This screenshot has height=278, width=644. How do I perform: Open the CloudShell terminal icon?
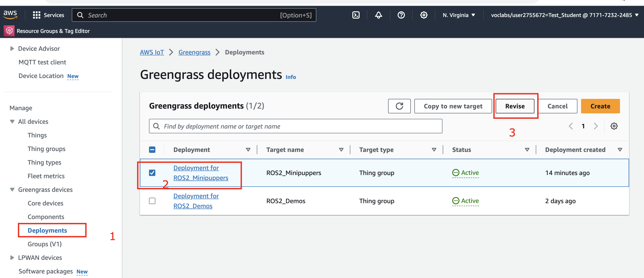tap(356, 15)
